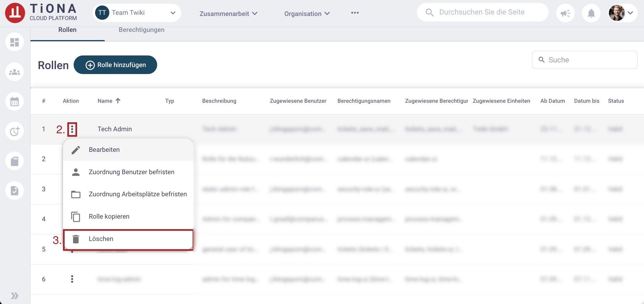Click the trash icon beside Löschen
The width and height of the screenshot is (644, 304).
tap(76, 239)
